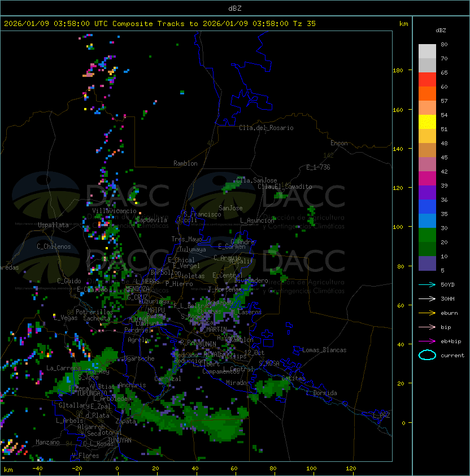Viewport: 470px width, 476px height.
Task: Pick the slate swatch between 10 and 5
Action: click(427, 263)
